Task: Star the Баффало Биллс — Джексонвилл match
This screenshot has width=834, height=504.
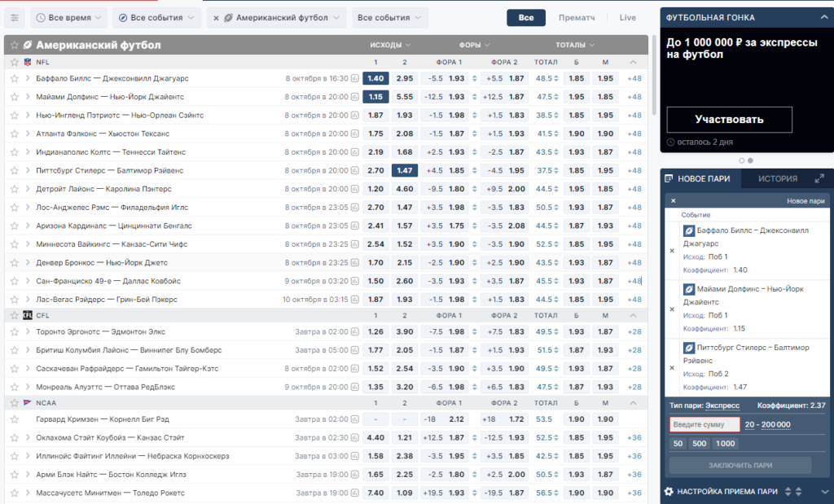Action: point(15,79)
